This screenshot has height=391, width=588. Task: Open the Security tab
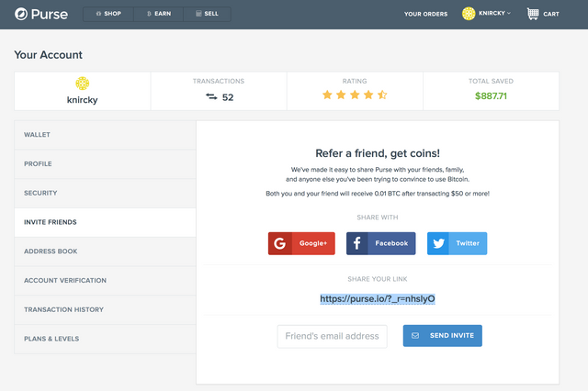pos(105,194)
